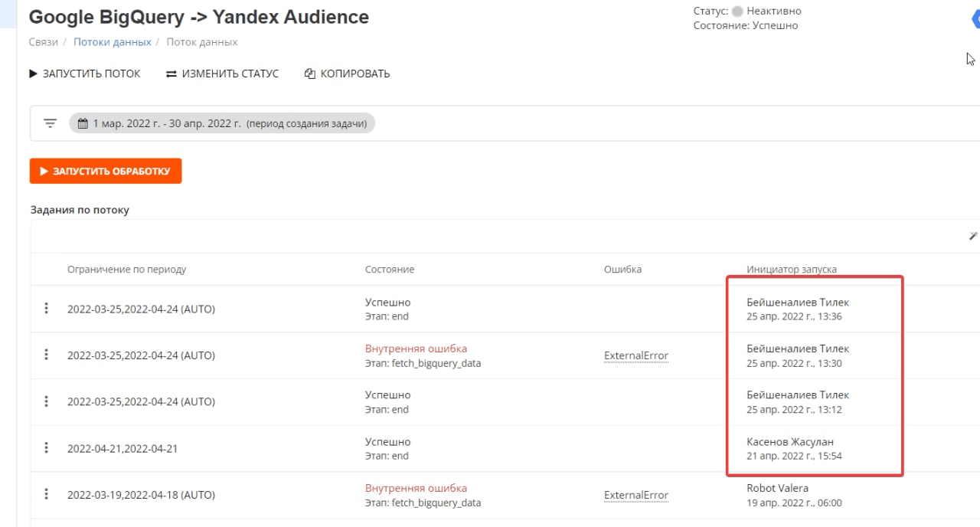Copy the flow with КОПИРОВАТЬ
Image resolution: width=980 pixels, height=527 pixels.
click(348, 74)
